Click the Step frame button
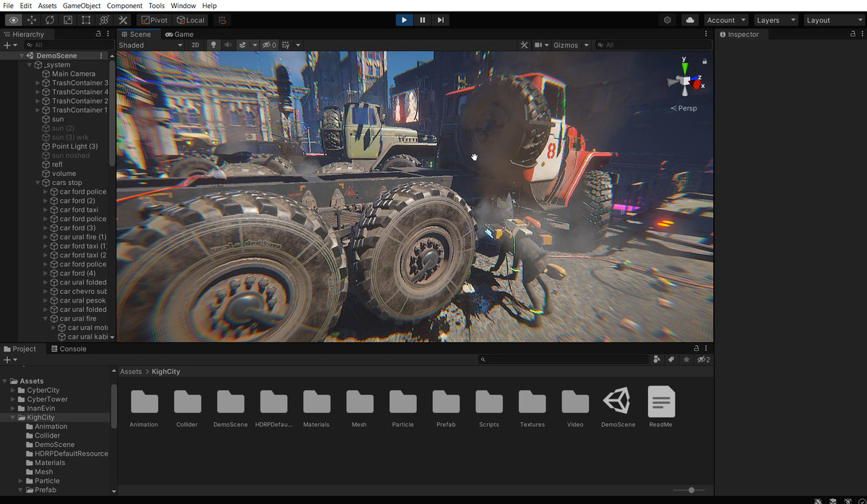This screenshot has height=504, width=867. pos(441,20)
